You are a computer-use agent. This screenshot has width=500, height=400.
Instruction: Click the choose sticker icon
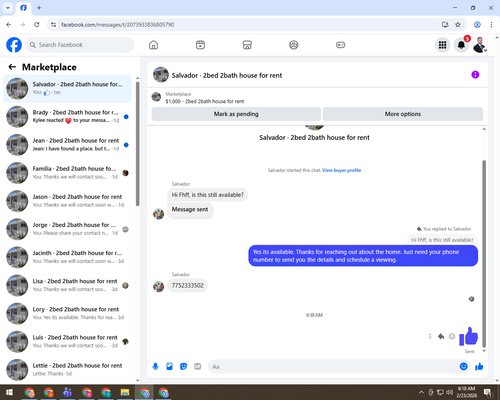[183, 367]
